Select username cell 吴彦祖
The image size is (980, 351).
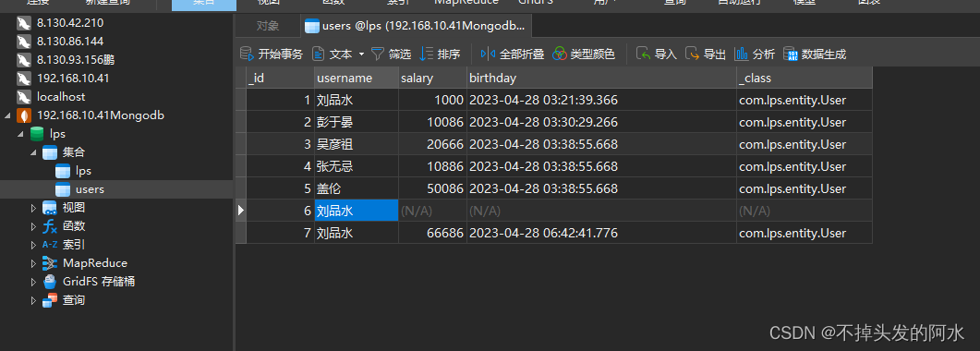[357, 144]
